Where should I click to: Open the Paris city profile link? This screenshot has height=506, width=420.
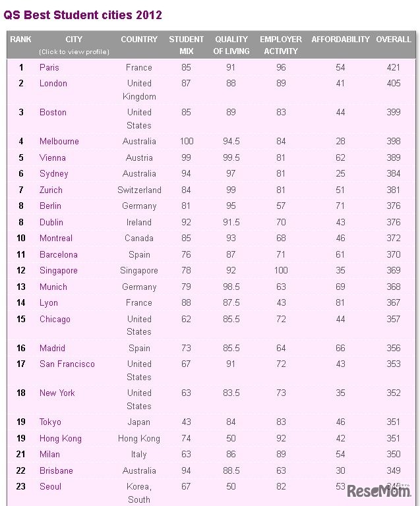49,67
